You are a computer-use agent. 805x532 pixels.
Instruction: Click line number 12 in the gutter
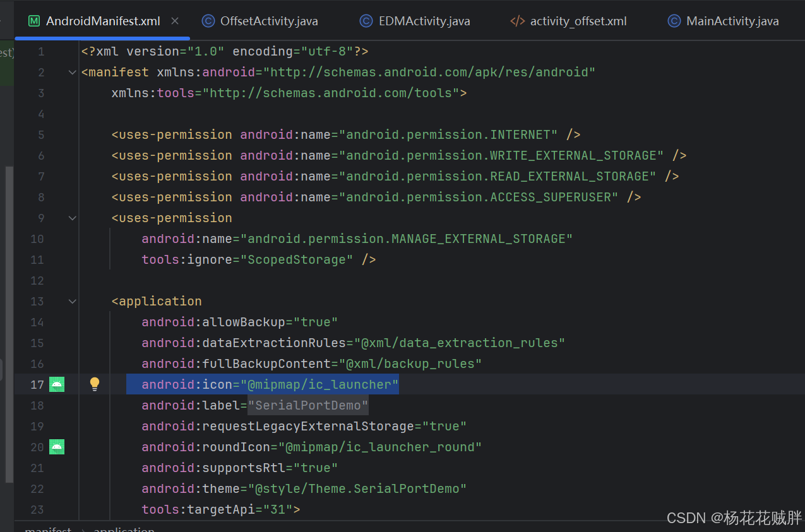pyautogui.click(x=37, y=280)
